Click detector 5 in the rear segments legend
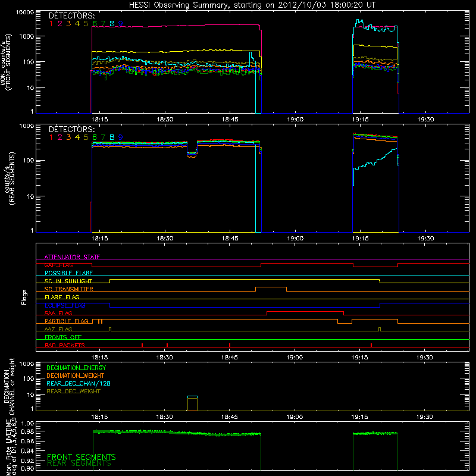The height and width of the screenshot is (476, 476). (x=86, y=137)
